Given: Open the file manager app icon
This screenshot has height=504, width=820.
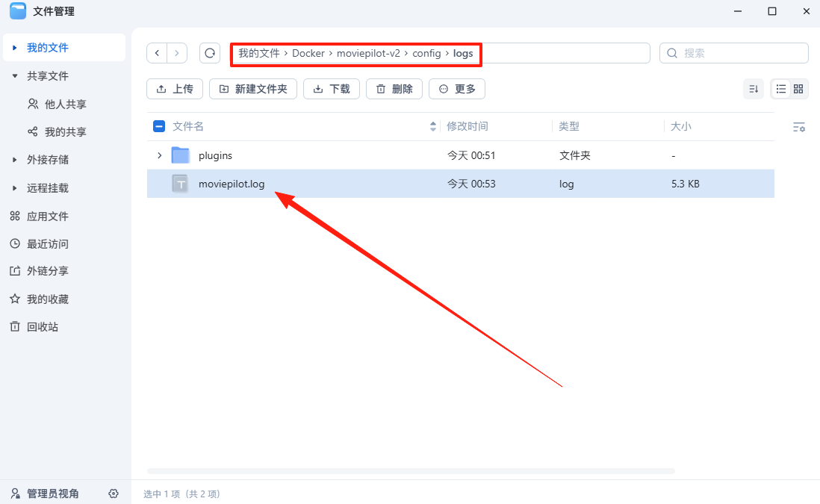Looking at the screenshot, I should pos(16,11).
